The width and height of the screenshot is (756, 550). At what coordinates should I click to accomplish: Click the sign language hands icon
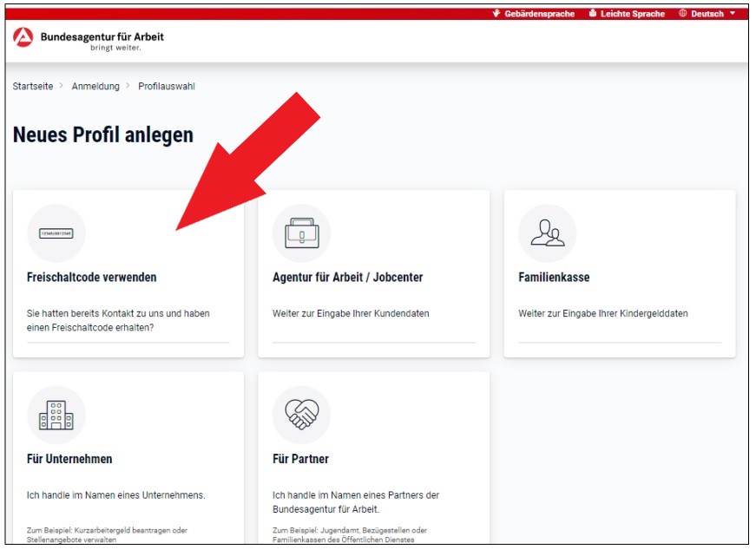(495, 13)
